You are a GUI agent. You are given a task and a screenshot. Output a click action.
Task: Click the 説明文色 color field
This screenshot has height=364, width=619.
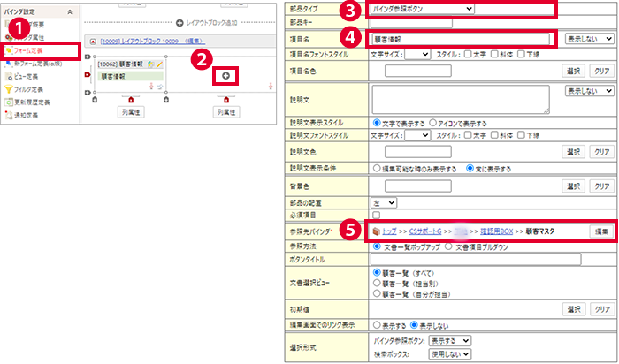[x=417, y=152]
